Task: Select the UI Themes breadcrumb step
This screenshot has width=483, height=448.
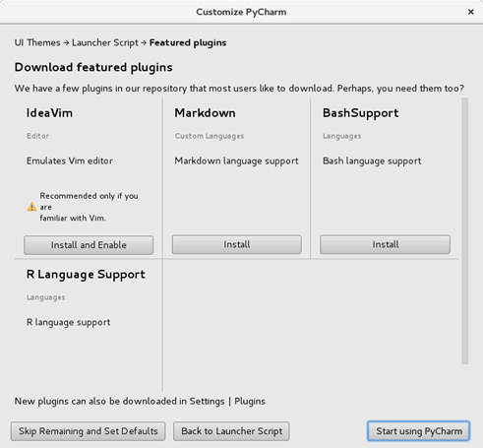Action: click(37, 42)
